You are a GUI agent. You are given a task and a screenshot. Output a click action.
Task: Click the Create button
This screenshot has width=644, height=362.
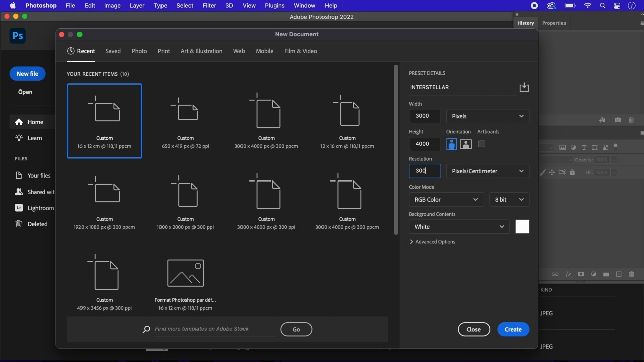pos(513,329)
